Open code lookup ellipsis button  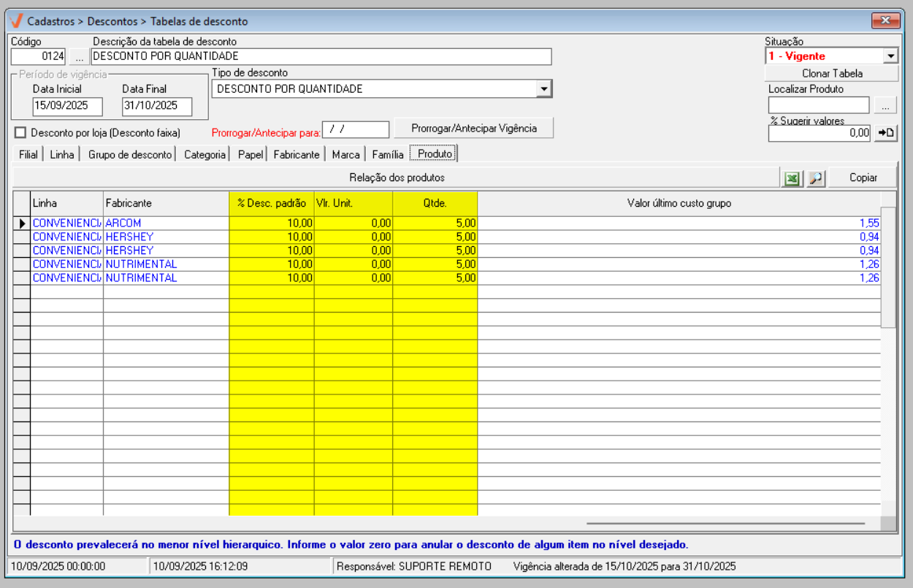(79, 56)
